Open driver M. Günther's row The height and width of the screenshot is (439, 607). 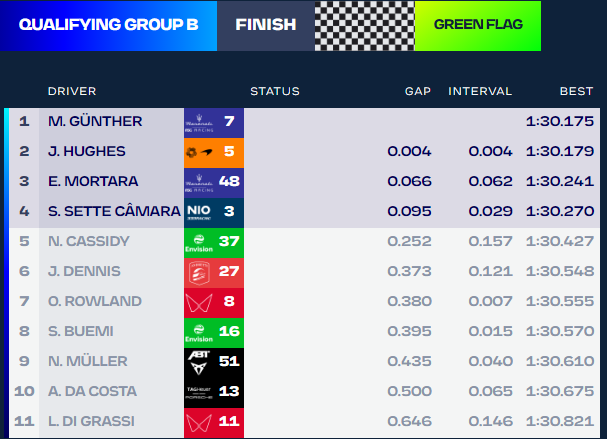(95, 122)
